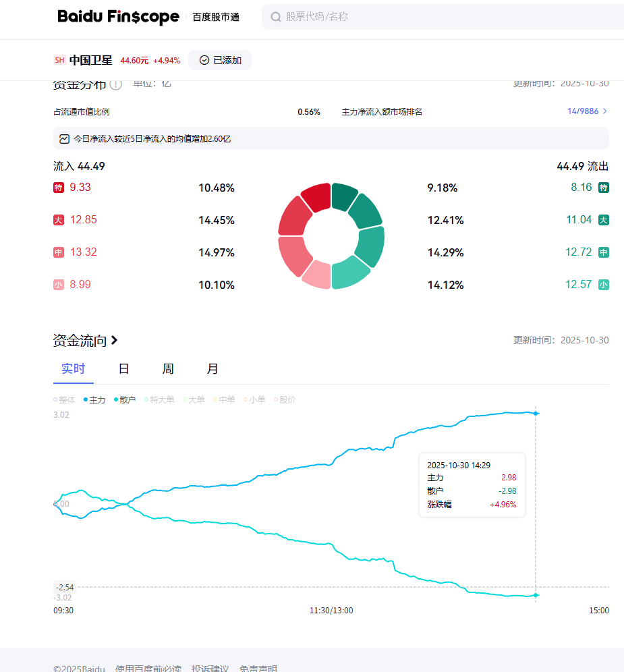The height and width of the screenshot is (672, 624).
Task: Click the 股票代码/名称 search field
Action: (443, 17)
